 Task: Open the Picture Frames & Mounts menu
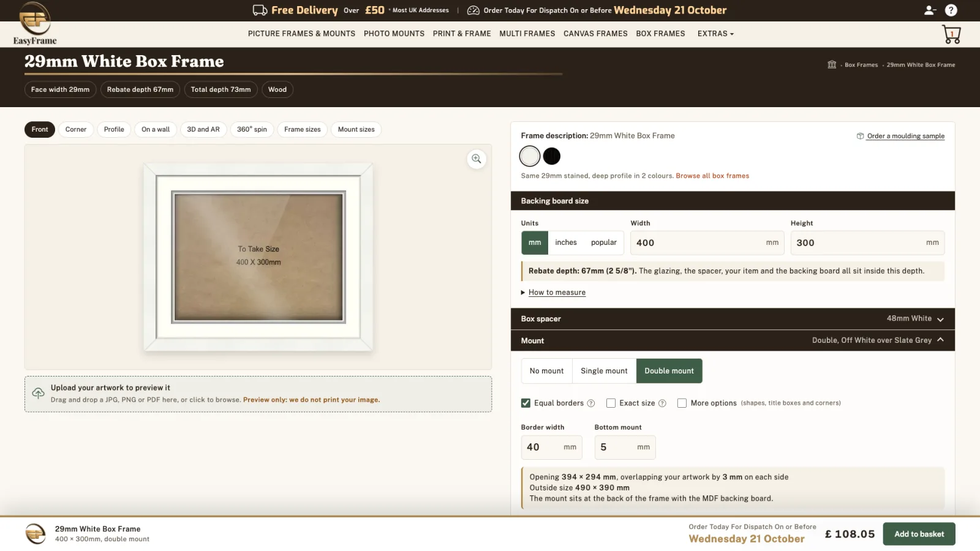[301, 34]
